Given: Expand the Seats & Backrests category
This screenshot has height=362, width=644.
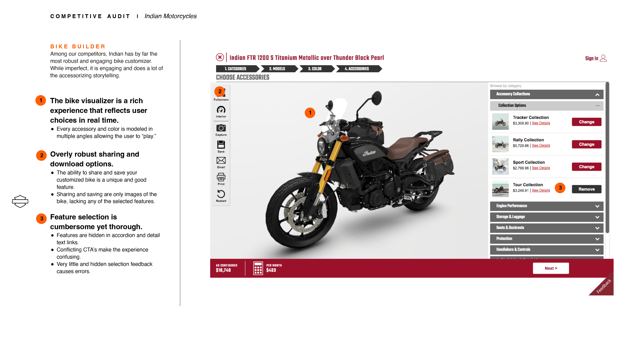Looking at the screenshot, I should pos(546,228).
